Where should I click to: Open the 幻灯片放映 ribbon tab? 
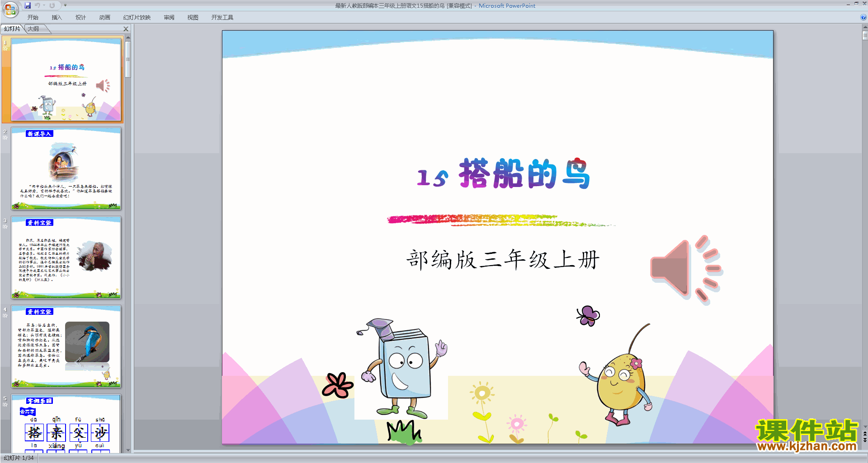137,18
